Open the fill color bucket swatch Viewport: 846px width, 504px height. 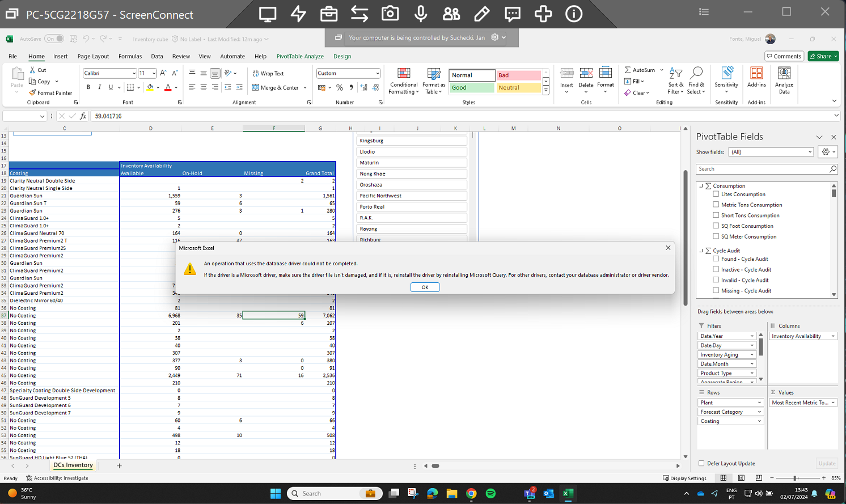[150, 87]
